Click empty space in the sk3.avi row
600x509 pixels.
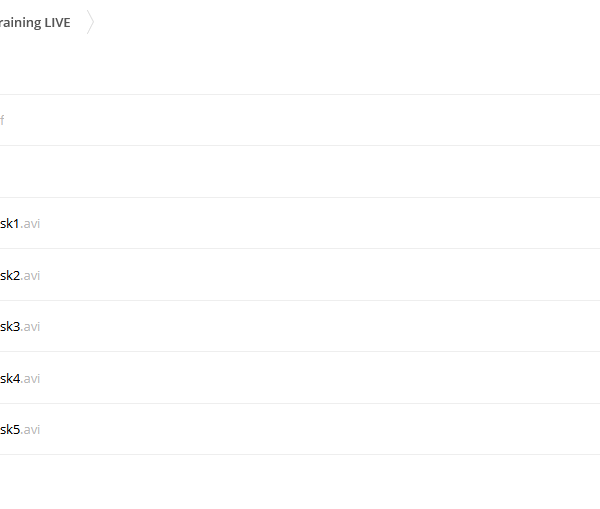click(x=320, y=326)
